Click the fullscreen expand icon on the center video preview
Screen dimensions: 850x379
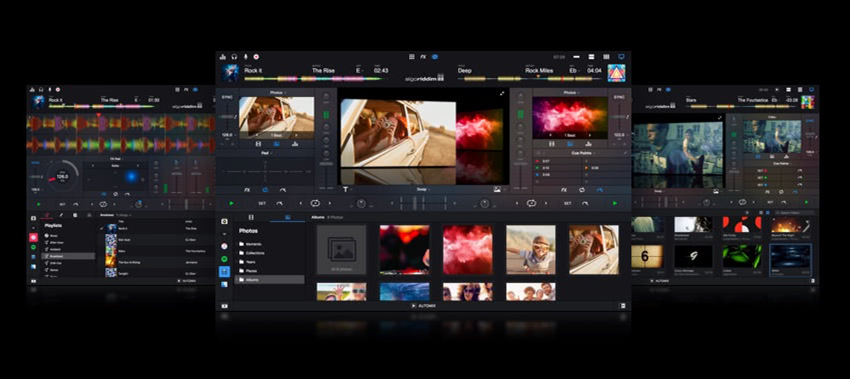click(502, 94)
